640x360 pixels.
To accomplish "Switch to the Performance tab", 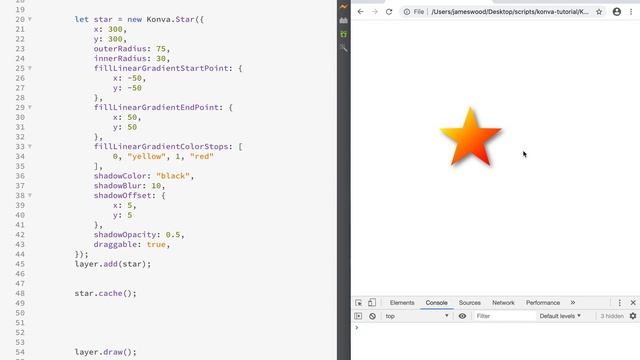I will [543, 303].
